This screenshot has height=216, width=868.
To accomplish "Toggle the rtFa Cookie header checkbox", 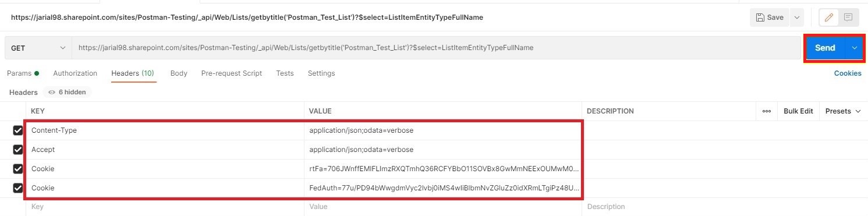I will coord(17,169).
